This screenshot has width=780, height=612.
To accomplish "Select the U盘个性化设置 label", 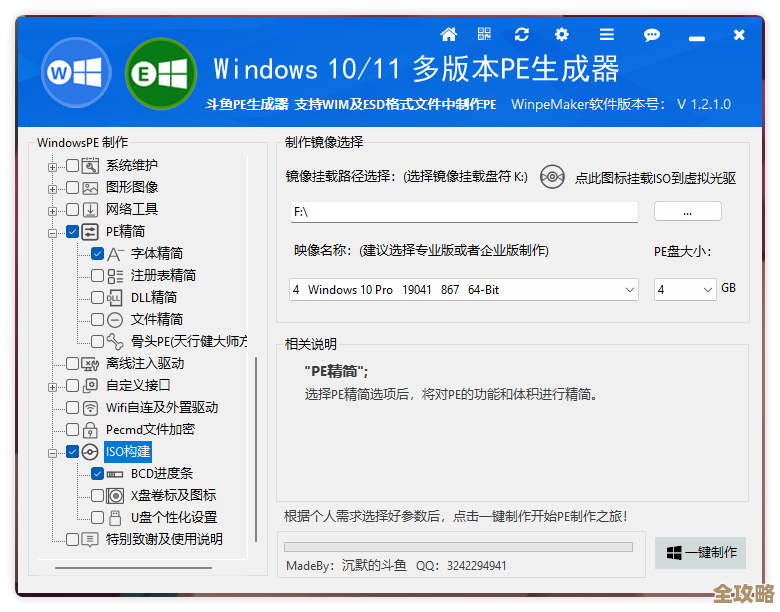I will coord(174,517).
